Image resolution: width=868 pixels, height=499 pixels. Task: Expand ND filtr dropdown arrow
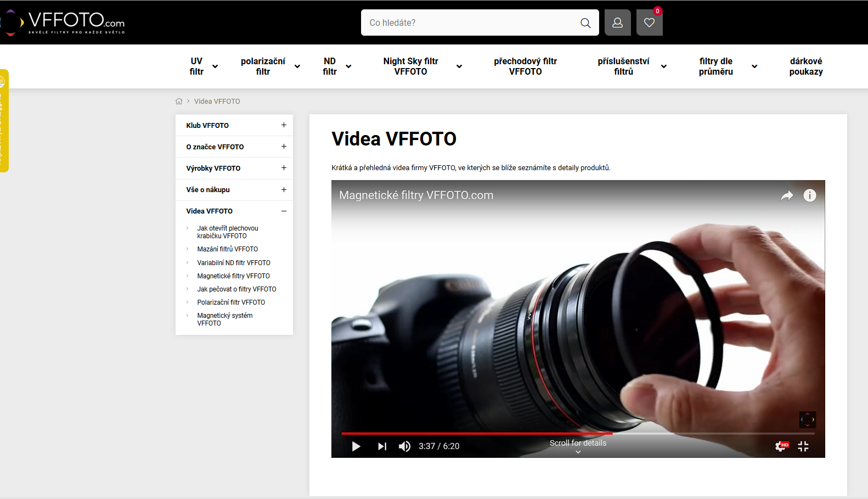coord(348,66)
